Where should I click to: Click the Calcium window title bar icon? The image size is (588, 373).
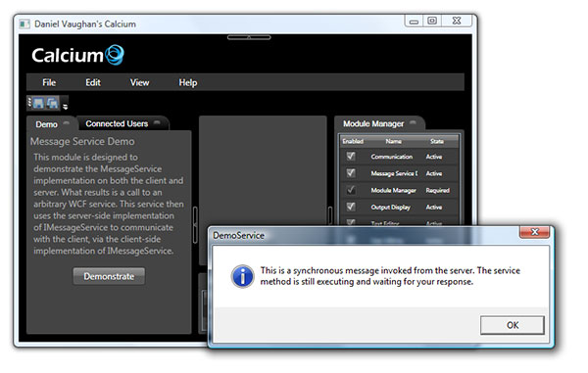[24, 23]
